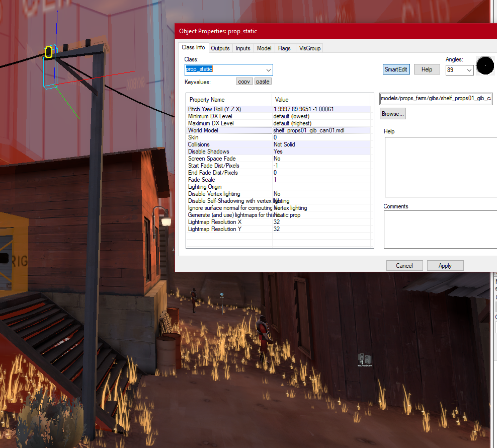Select the Disable Vertex lighting row
This screenshot has width=497, height=448.
[278, 193]
